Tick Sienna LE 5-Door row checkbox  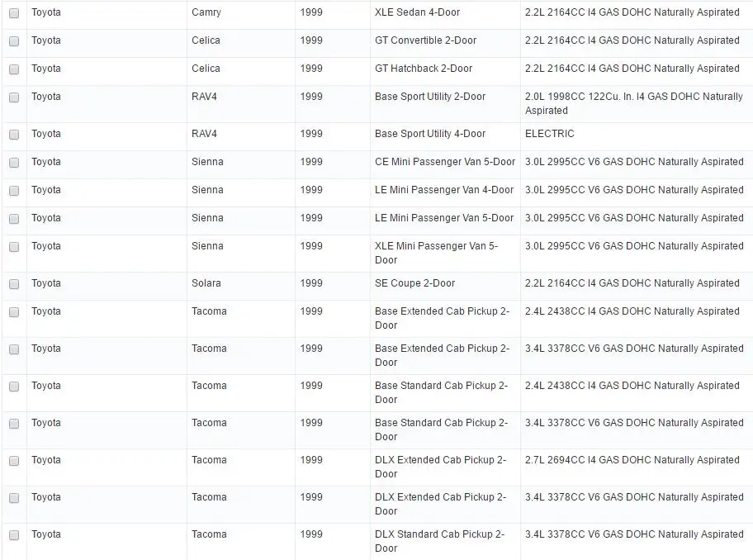pyautogui.click(x=14, y=219)
